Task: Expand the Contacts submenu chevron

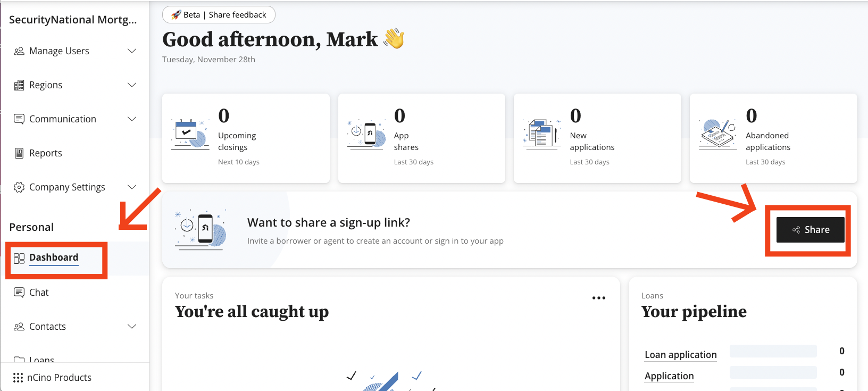Action: coord(132,327)
